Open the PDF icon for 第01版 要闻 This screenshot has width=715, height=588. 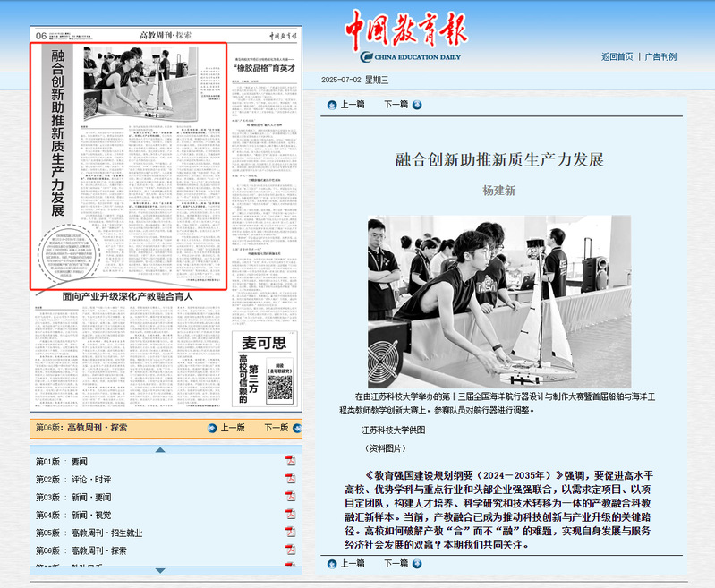point(290,461)
